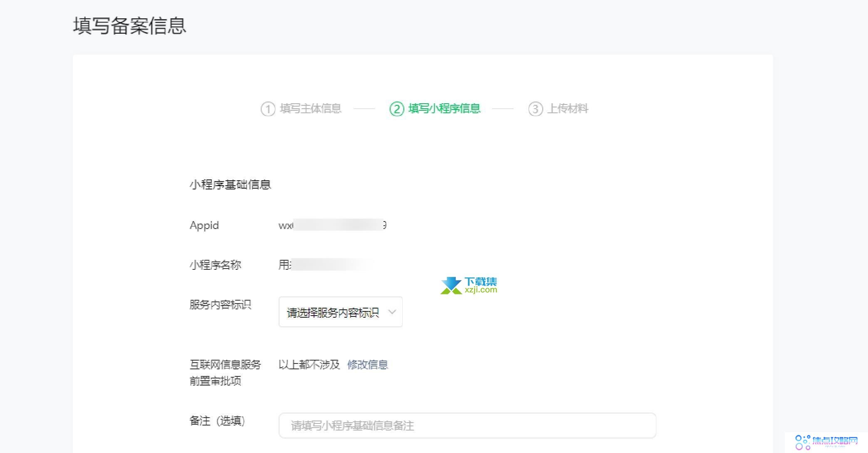Image resolution: width=868 pixels, height=453 pixels.
Task: Select the blurred Appid value
Action: pyautogui.click(x=333, y=225)
